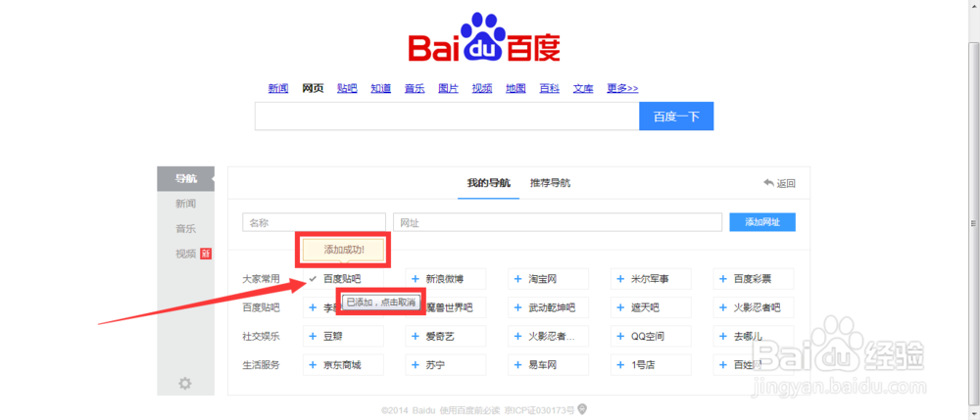Image resolution: width=980 pixels, height=420 pixels.
Task: Switch to 推荐导航 tab
Action: [x=550, y=183]
